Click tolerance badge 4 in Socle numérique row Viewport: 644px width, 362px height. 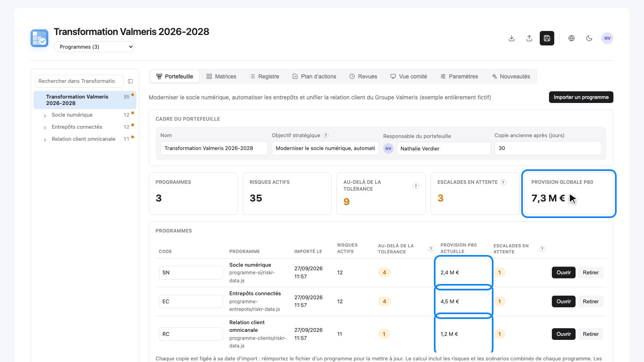[x=384, y=272]
